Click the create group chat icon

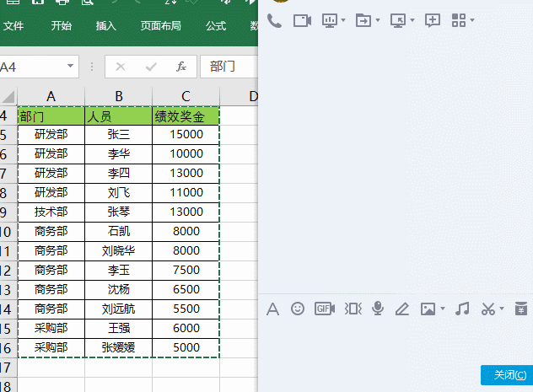pyautogui.click(x=433, y=21)
